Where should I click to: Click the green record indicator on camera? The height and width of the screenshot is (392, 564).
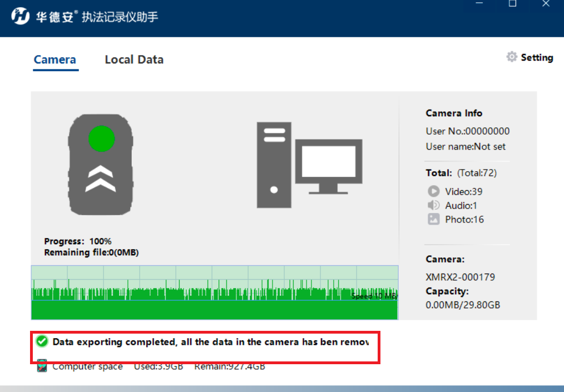101,139
